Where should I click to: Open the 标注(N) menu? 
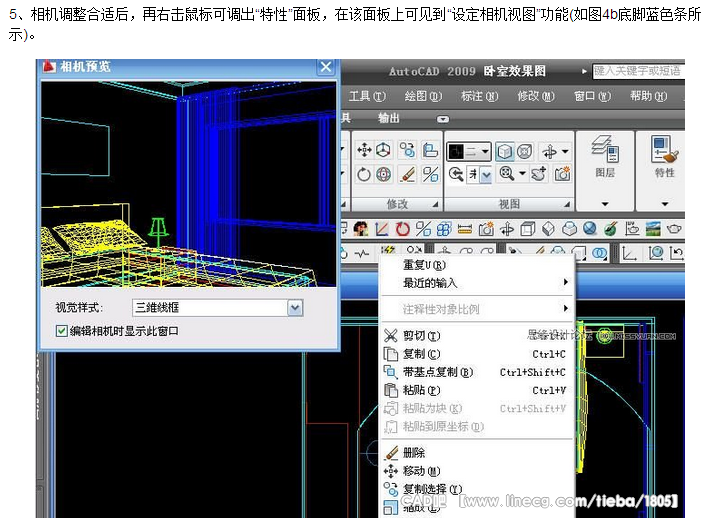coord(479,96)
